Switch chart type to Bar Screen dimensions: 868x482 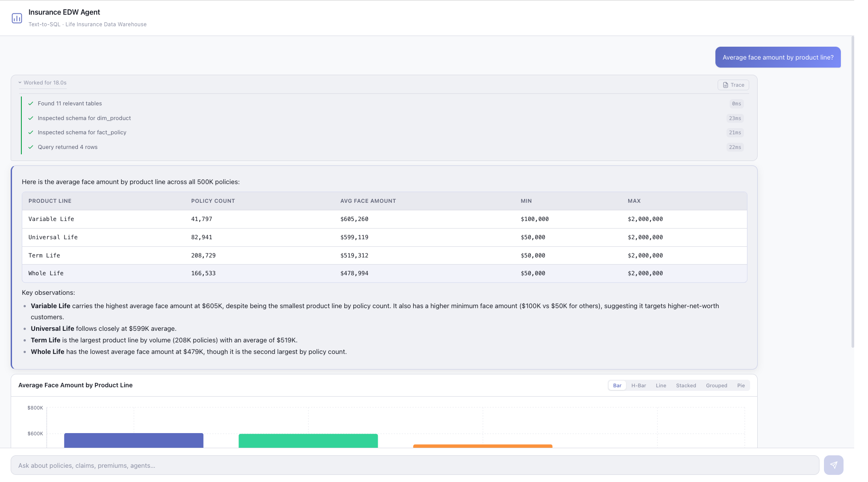617,386
